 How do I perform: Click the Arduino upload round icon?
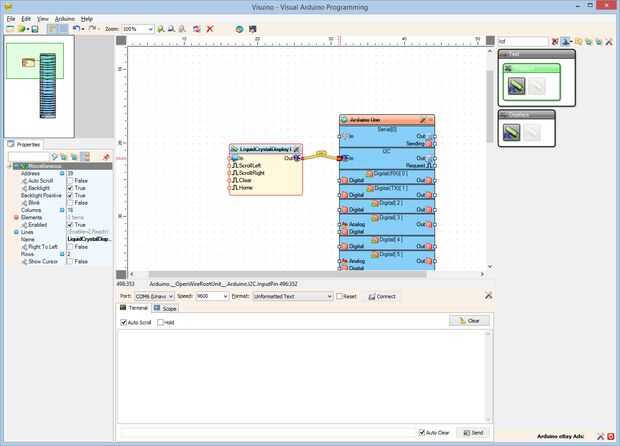point(239,29)
